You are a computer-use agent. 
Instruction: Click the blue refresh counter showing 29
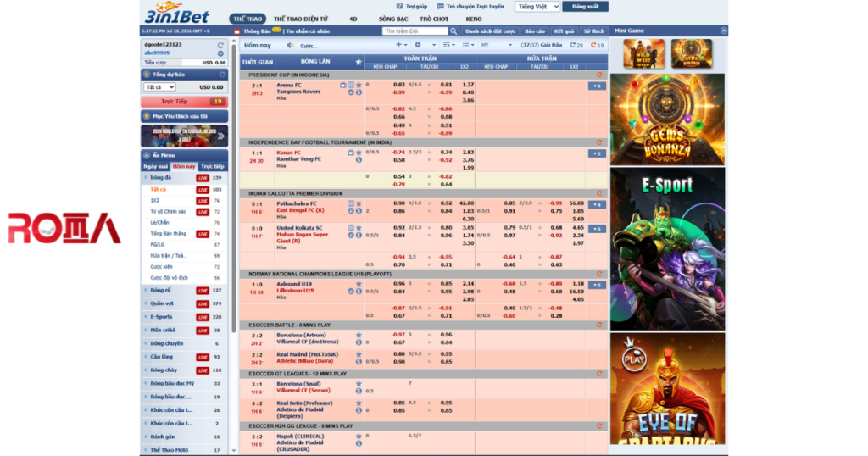pos(576,46)
